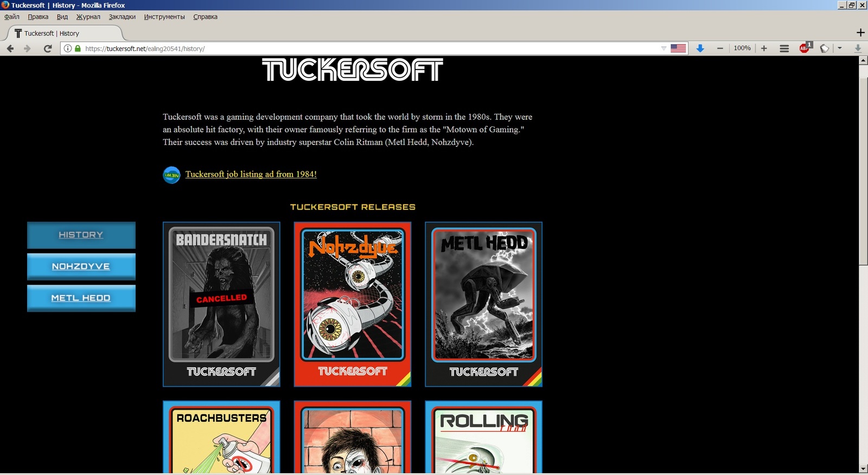Screen dimensions: 868x475
Task: Go back to the previous page
Action: [10, 48]
